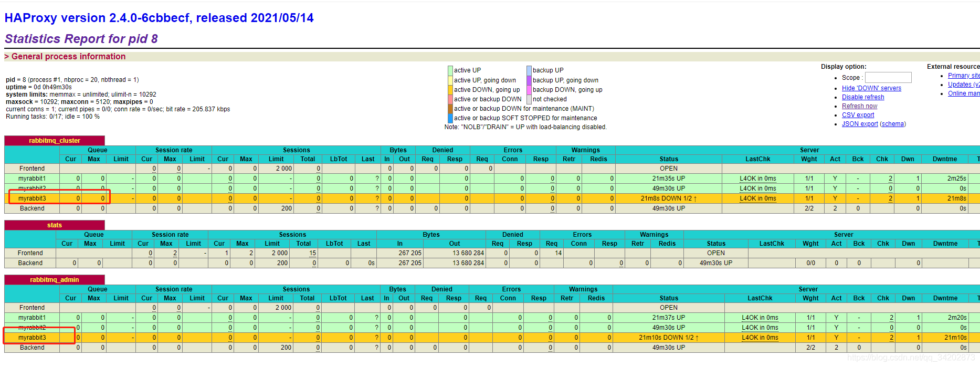Click Backend row label in stats table

pyautogui.click(x=30, y=263)
